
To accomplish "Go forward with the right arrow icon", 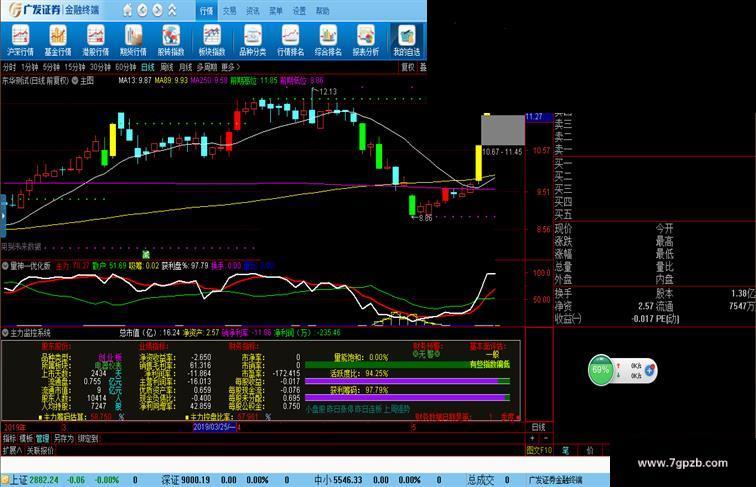I will (157, 10).
